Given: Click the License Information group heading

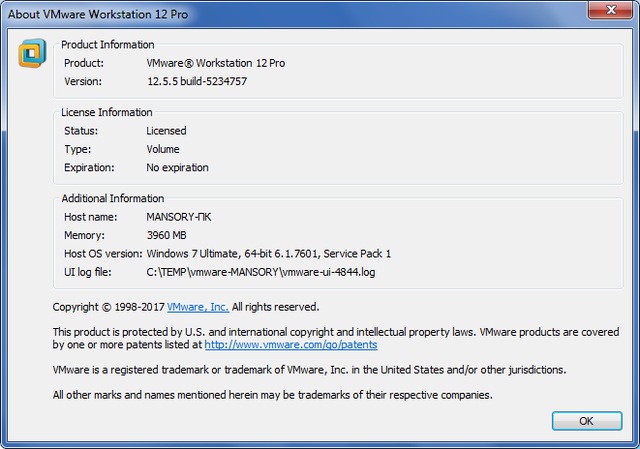Looking at the screenshot, I should coord(107,112).
